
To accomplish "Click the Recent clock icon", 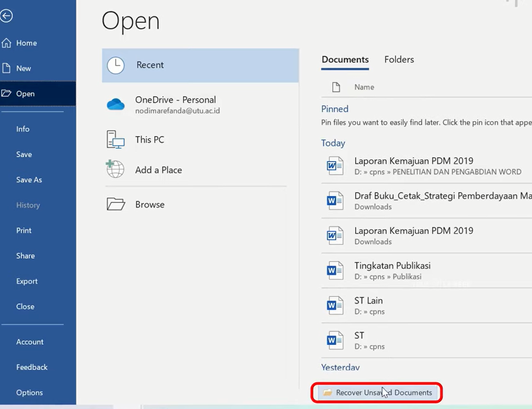I will click(116, 65).
